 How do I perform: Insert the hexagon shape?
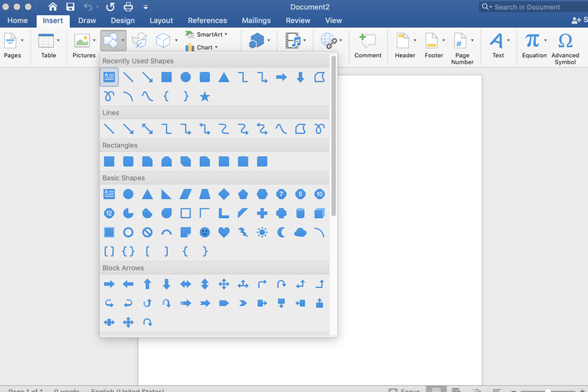point(262,194)
